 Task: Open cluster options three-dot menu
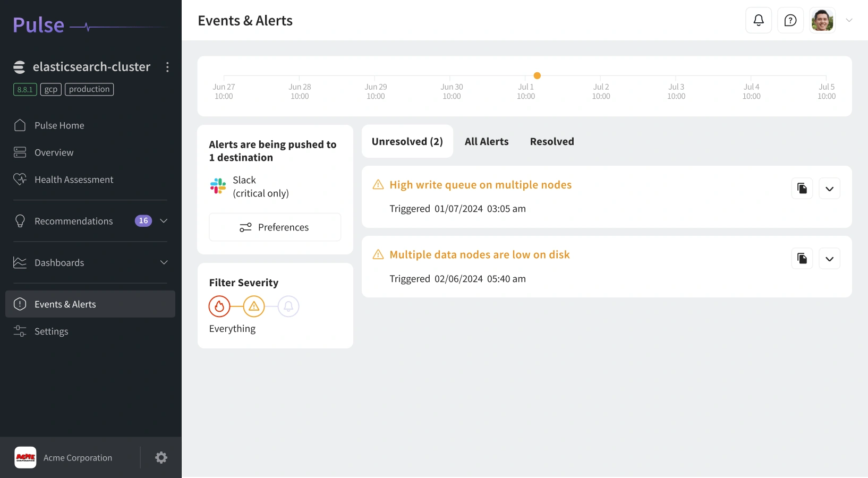[x=167, y=67]
